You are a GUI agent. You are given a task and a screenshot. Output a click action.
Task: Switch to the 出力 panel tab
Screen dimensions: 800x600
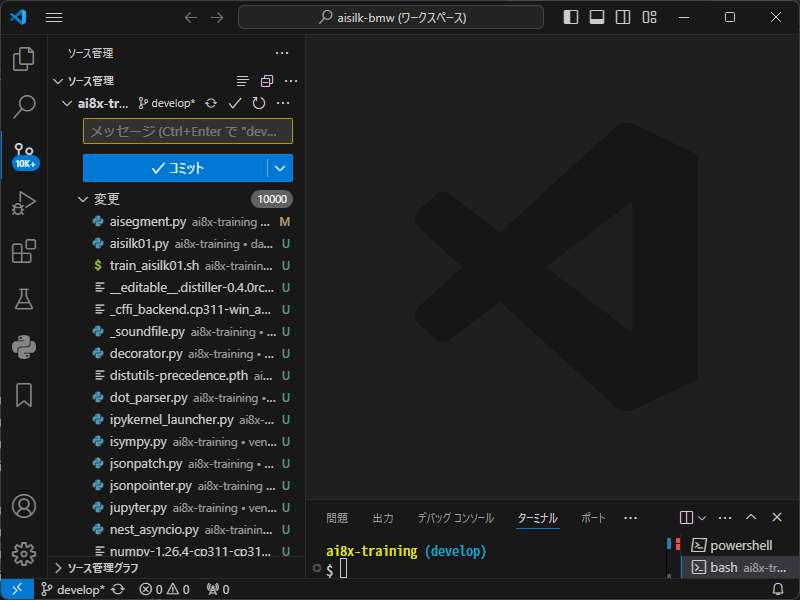(383, 518)
